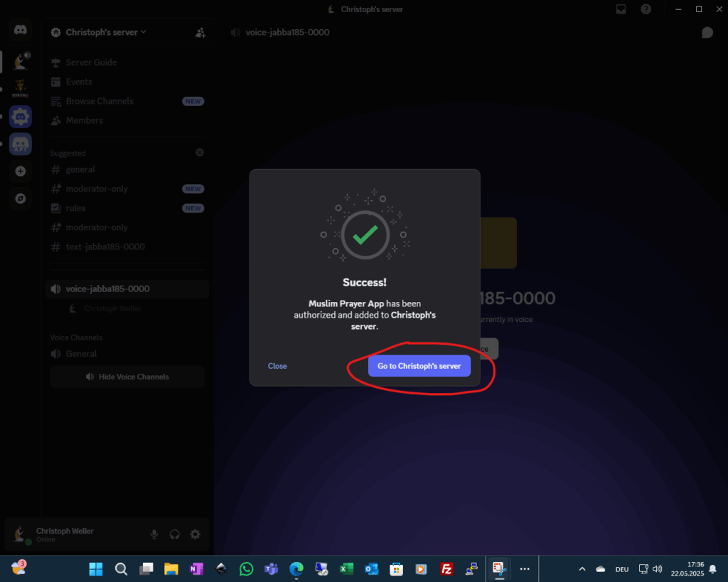Image resolution: width=728 pixels, height=582 pixels.
Task: Open WhatsApp from the taskbar
Action: point(247,569)
